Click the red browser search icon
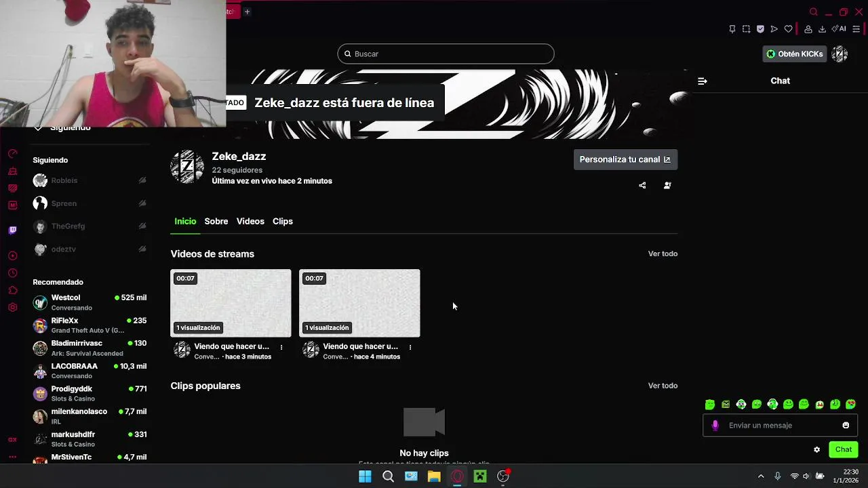 pos(814,12)
